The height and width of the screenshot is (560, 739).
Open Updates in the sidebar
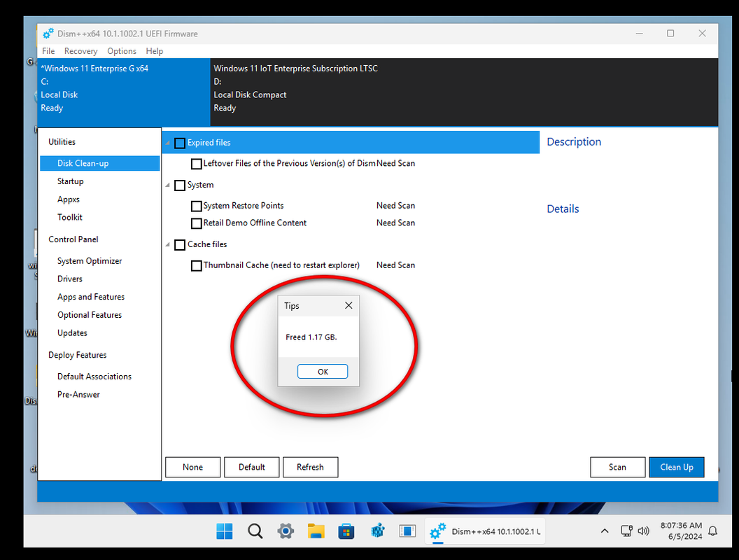click(x=72, y=332)
